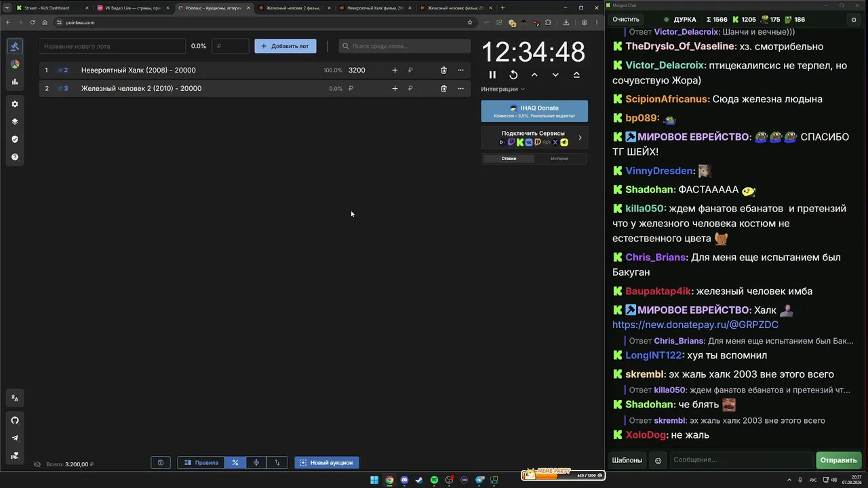
Task: Bookmark this page with the star icon
Action: [x=470, y=22]
